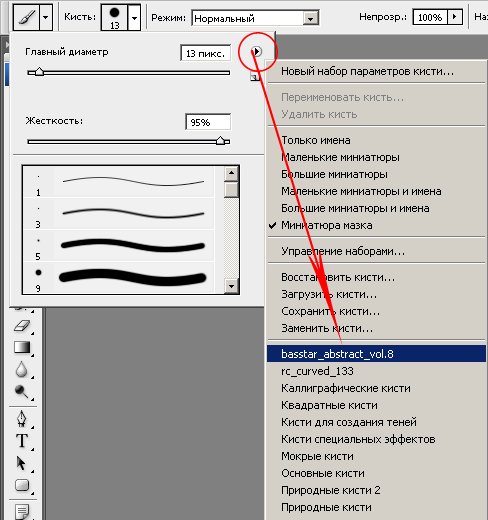The width and height of the screenshot is (488, 520).
Task: Click the Главный диаметр value field
Action: [x=205, y=53]
